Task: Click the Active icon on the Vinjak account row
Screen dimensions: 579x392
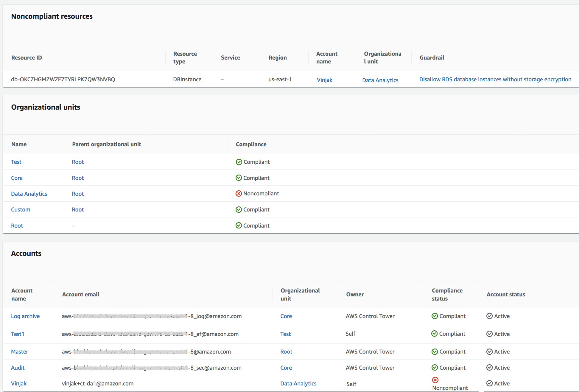Action: (490, 383)
